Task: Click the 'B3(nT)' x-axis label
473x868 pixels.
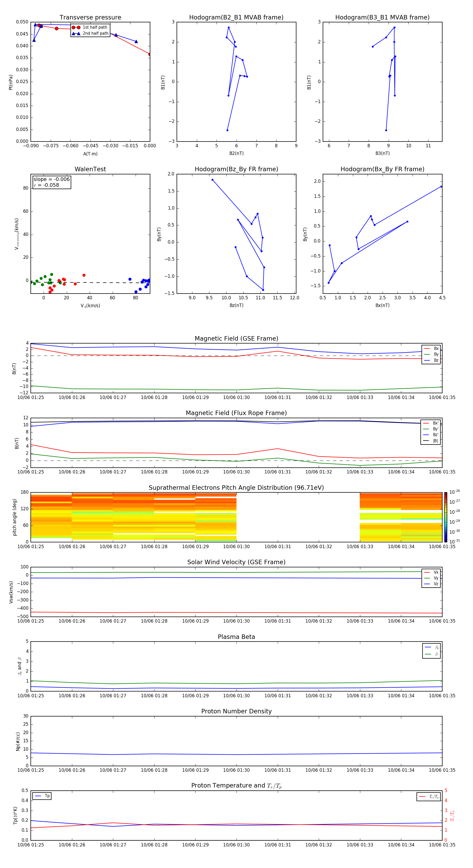Action: 382,154
